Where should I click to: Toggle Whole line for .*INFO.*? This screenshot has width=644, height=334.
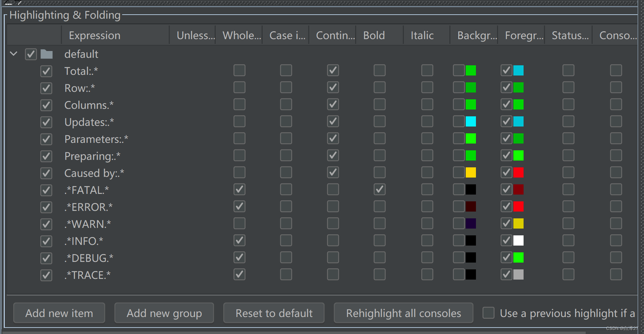click(x=239, y=240)
